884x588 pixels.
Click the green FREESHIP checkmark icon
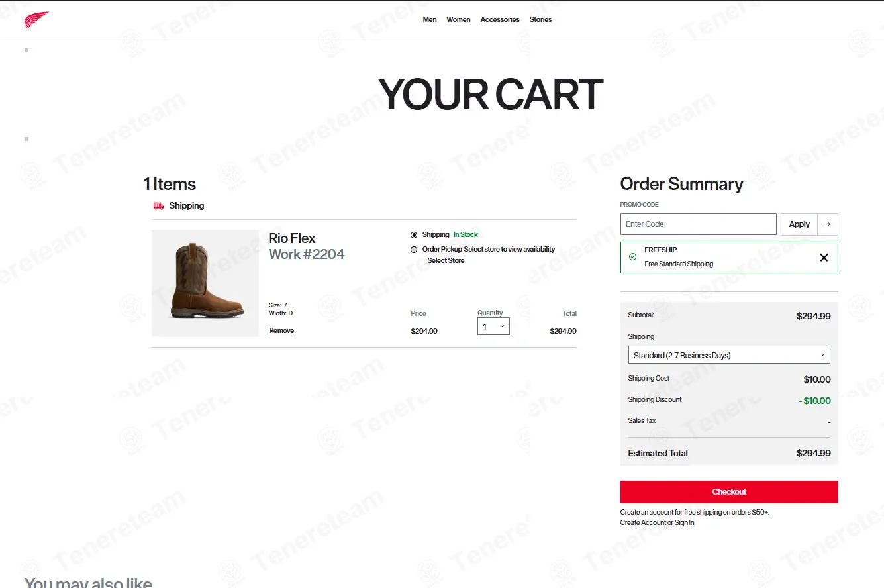click(x=632, y=257)
